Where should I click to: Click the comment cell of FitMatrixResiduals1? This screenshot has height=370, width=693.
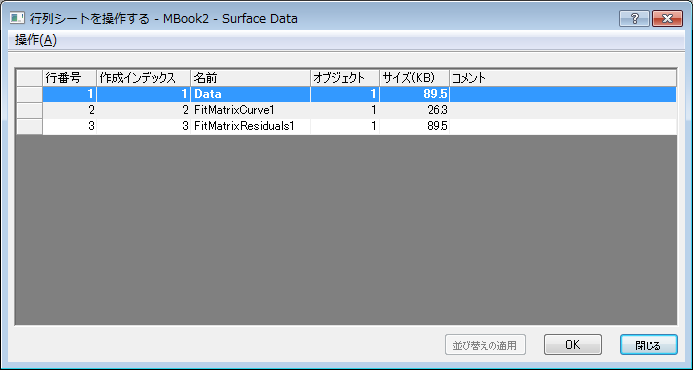point(563,126)
